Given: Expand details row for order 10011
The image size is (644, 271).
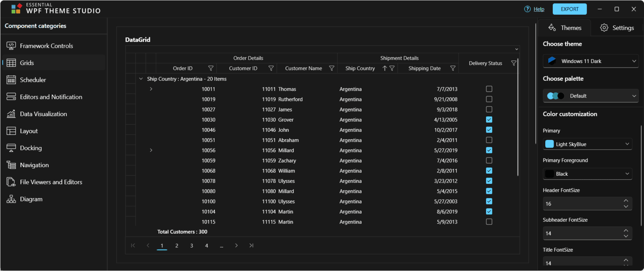Looking at the screenshot, I should pyautogui.click(x=151, y=89).
